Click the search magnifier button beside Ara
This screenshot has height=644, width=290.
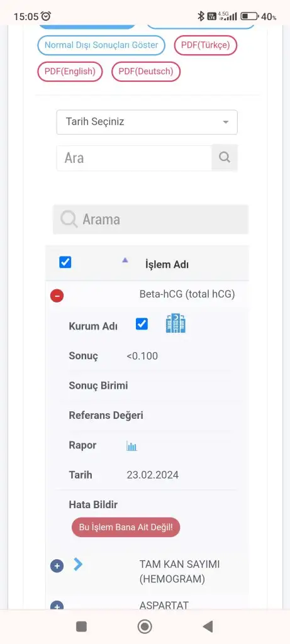pos(225,158)
